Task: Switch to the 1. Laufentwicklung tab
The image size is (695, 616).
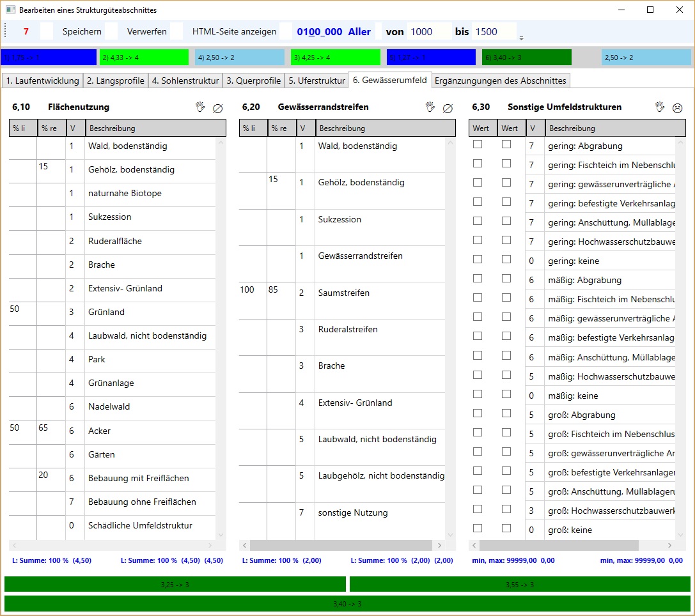Action: (42, 81)
